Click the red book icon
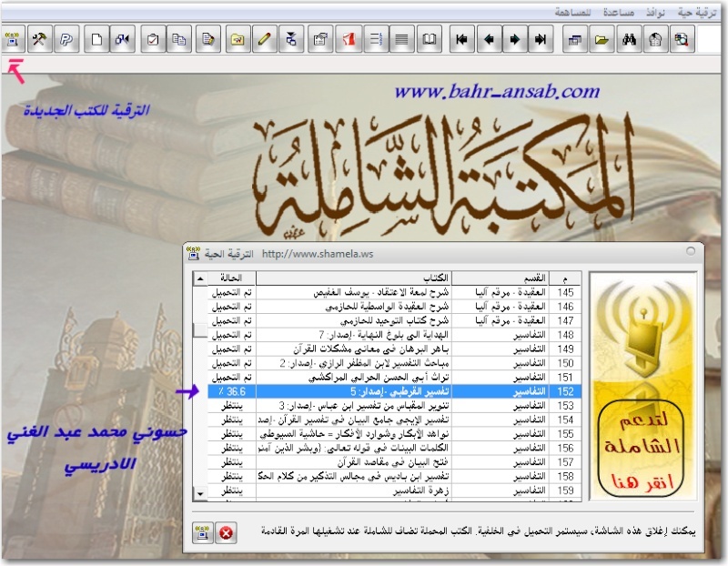728x566 pixels. pos(349,39)
